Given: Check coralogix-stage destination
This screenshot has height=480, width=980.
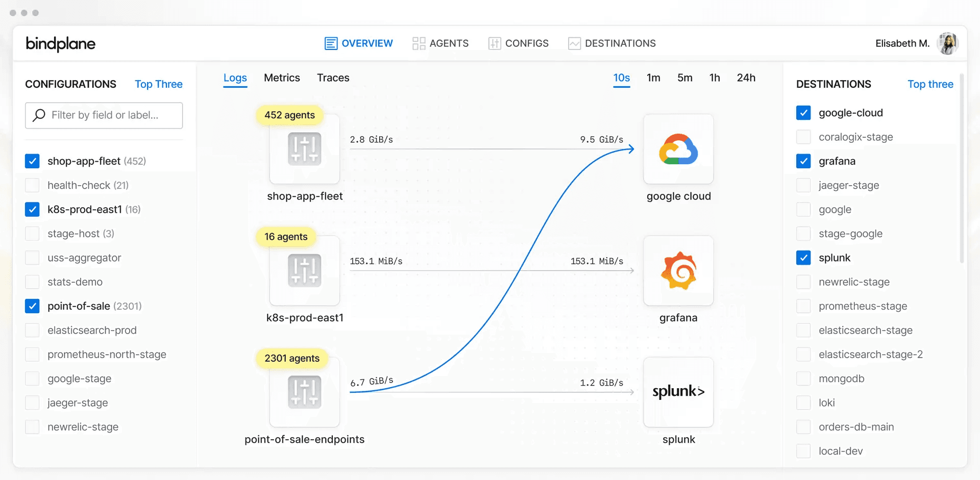Looking at the screenshot, I should [803, 137].
